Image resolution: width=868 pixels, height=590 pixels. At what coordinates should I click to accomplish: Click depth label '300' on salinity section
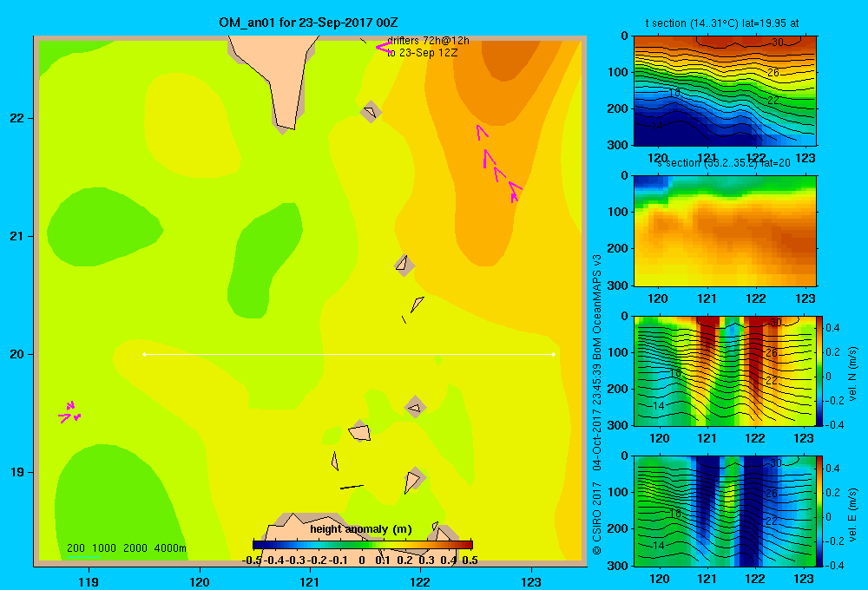tap(616, 285)
